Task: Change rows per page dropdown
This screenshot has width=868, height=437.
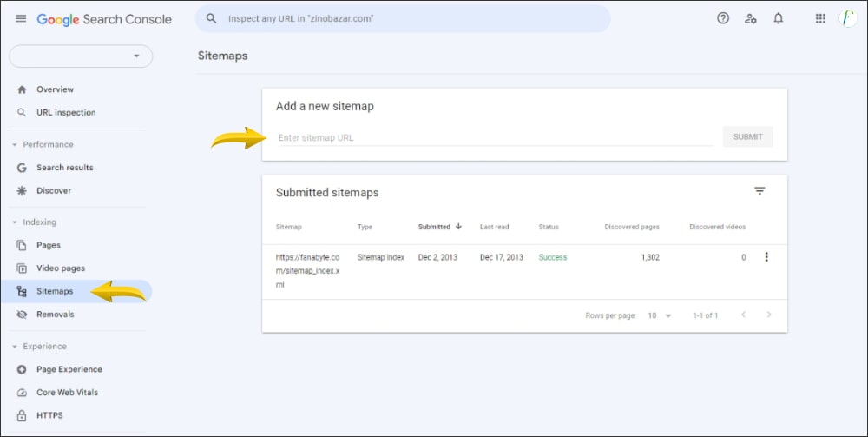Action: click(660, 315)
